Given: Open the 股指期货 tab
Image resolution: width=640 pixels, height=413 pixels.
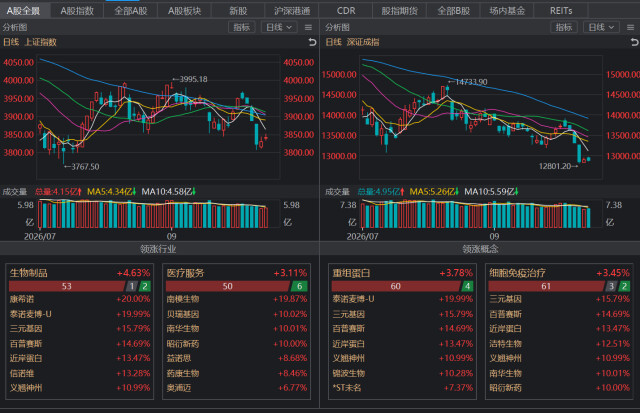Looking at the screenshot, I should click(400, 11).
